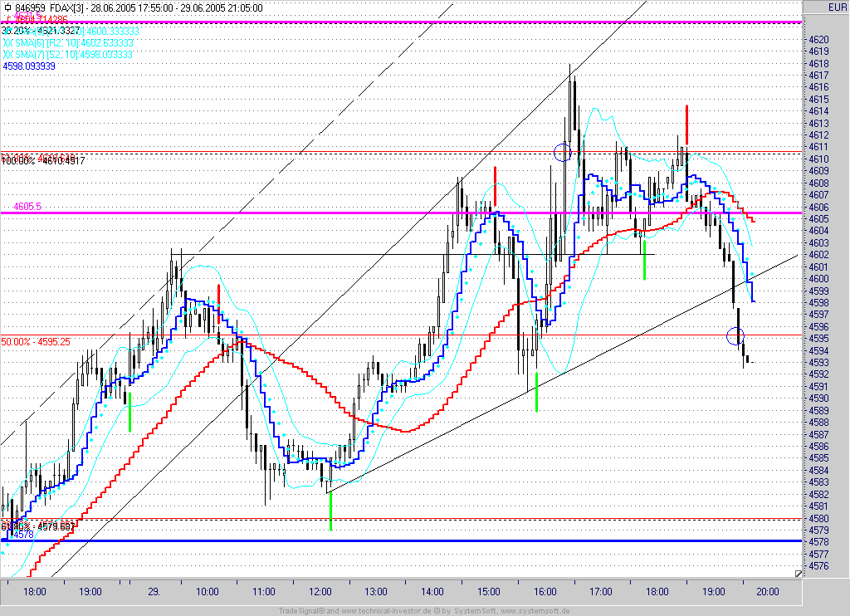
Task: Select the green signal bar near 17:45
Action: pos(644,261)
